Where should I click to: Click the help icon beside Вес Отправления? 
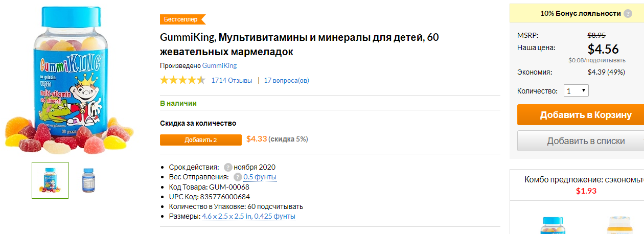coord(238,177)
